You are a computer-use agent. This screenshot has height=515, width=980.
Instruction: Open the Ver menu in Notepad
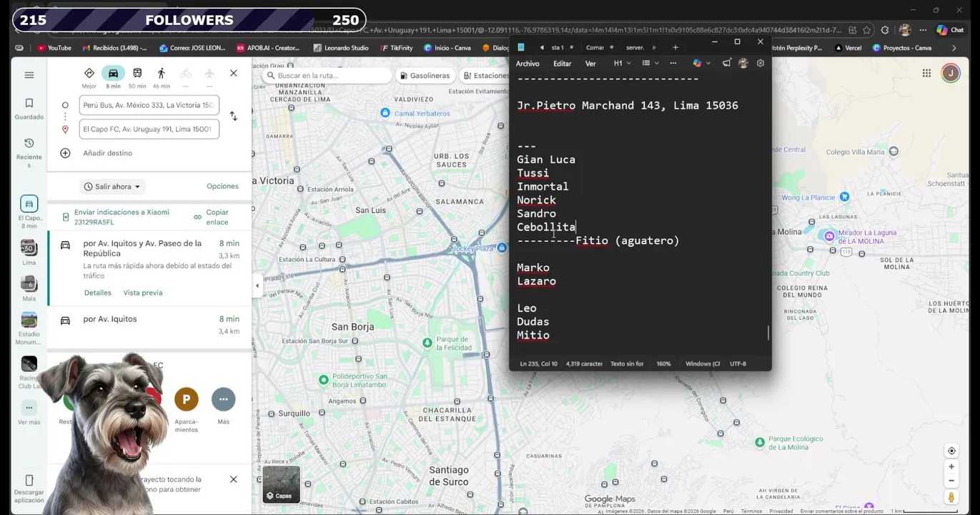click(590, 64)
